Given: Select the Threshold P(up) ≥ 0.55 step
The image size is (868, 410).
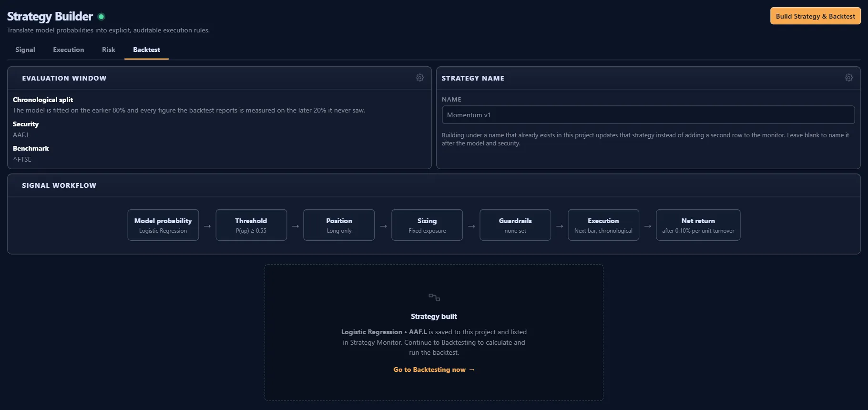Looking at the screenshot, I should coord(251,225).
